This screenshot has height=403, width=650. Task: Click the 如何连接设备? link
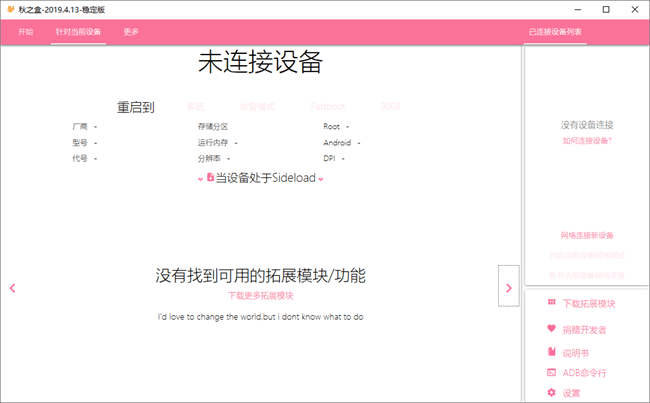pyautogui.click(x=587, y=141)
